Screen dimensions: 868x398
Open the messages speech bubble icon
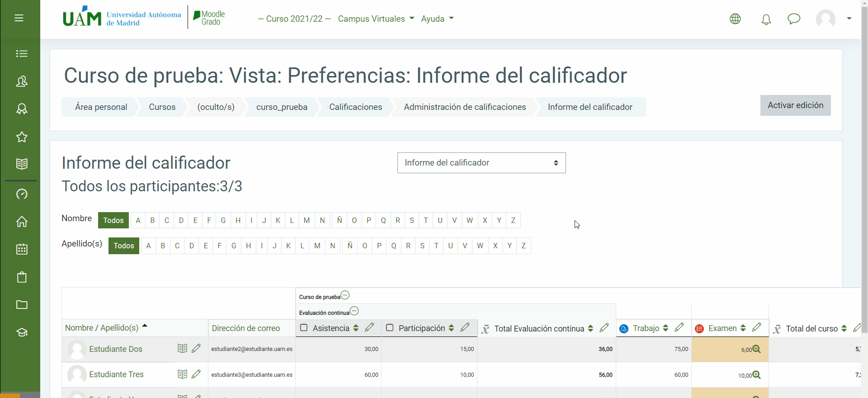coord(793,19)
